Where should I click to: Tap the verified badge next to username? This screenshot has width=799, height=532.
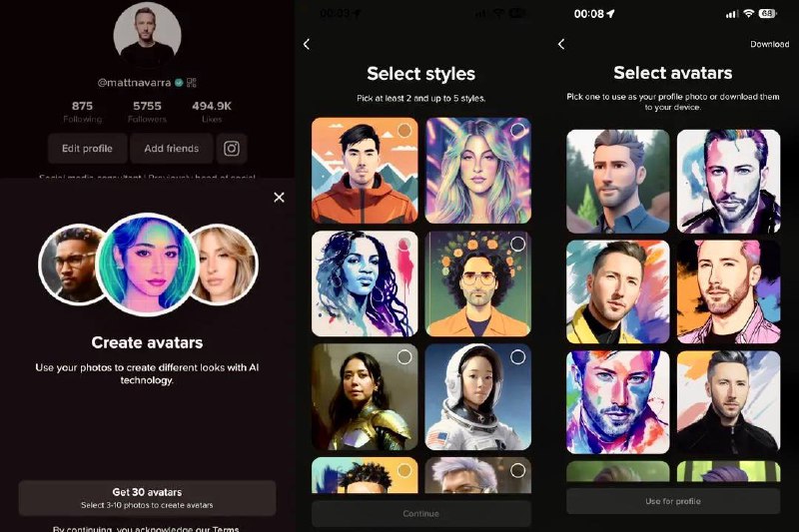[179, 83]
